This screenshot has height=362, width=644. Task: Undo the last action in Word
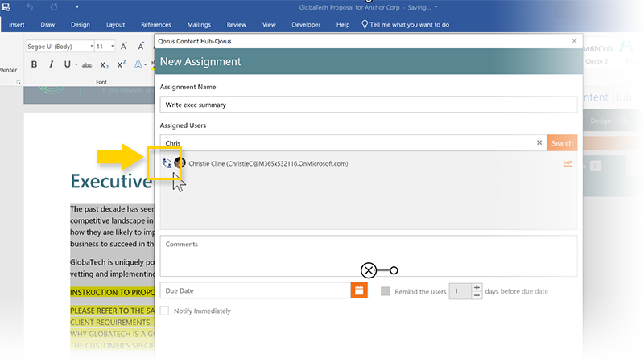click(x=30, y=7)
